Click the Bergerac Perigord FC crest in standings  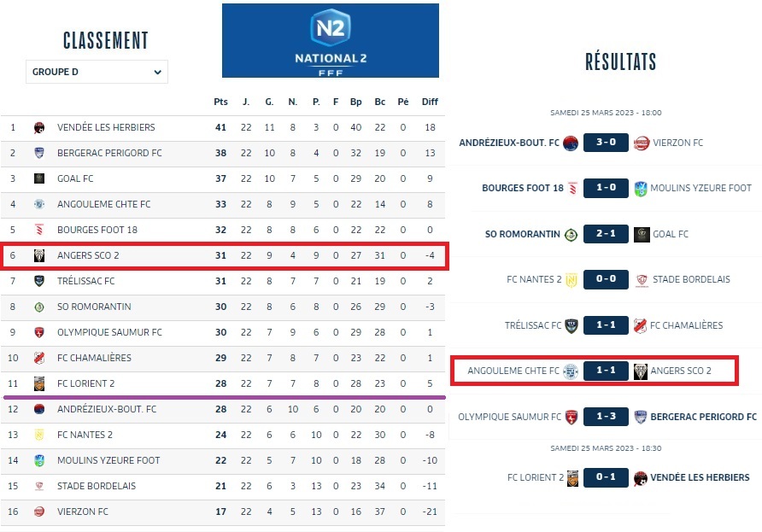point(39,154)
